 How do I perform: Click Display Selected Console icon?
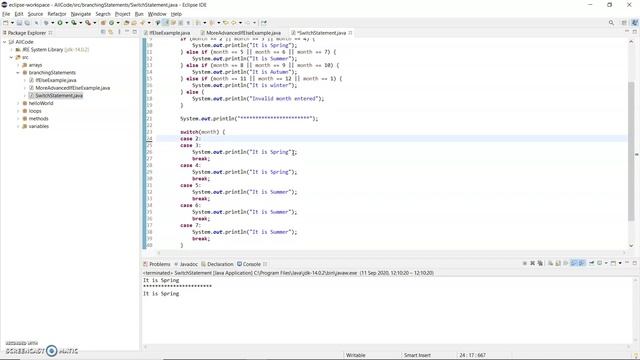(600, 263)
